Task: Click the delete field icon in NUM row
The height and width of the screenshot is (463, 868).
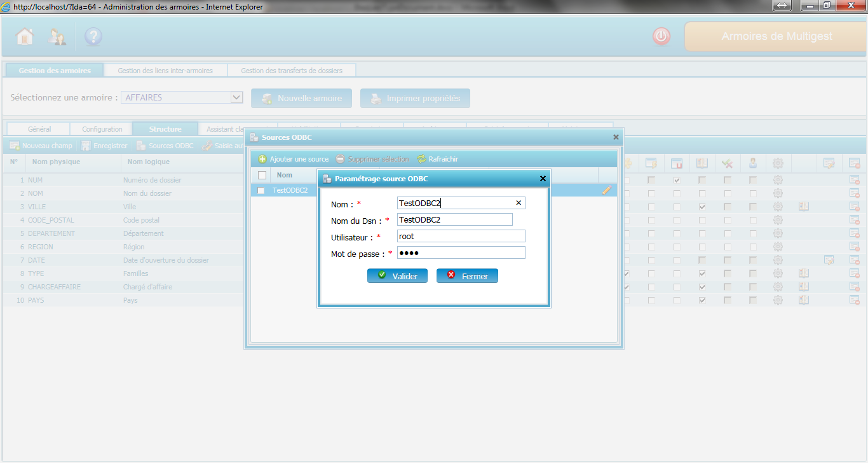Action: click(854, 180)
